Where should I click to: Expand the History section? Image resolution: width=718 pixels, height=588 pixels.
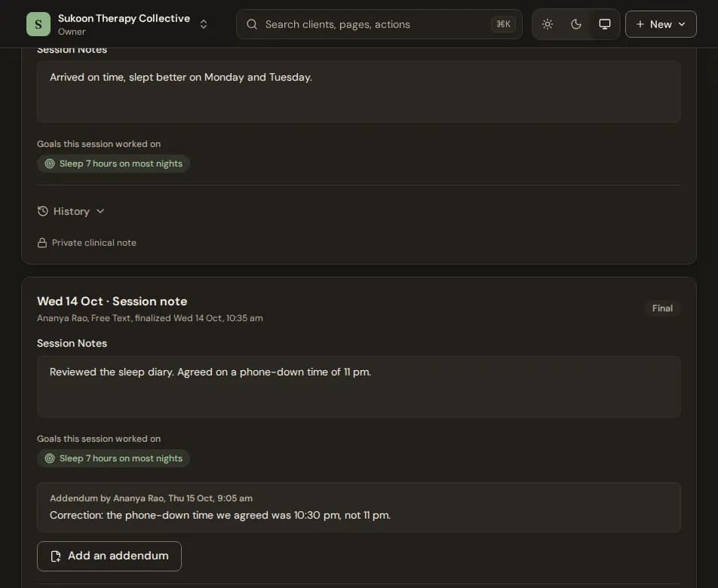point(71,211)
